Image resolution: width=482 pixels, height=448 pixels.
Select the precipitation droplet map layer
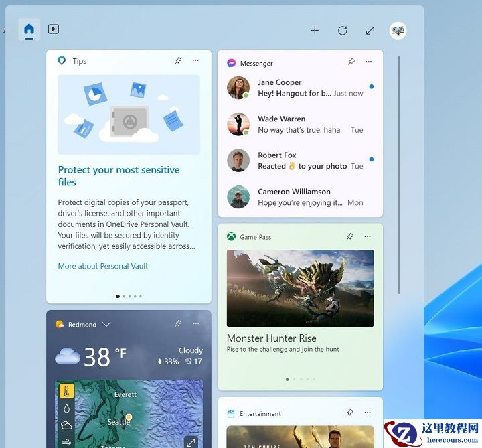point(66,408)
